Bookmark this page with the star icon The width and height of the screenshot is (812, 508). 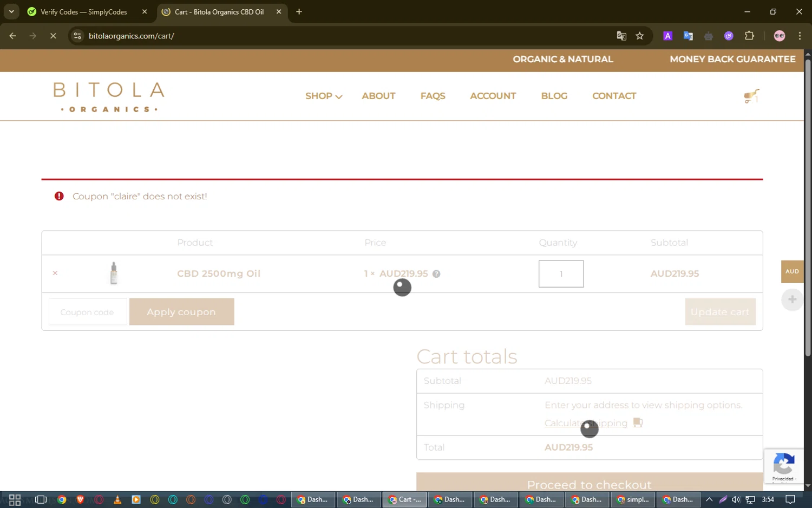(x=640, y=36)
